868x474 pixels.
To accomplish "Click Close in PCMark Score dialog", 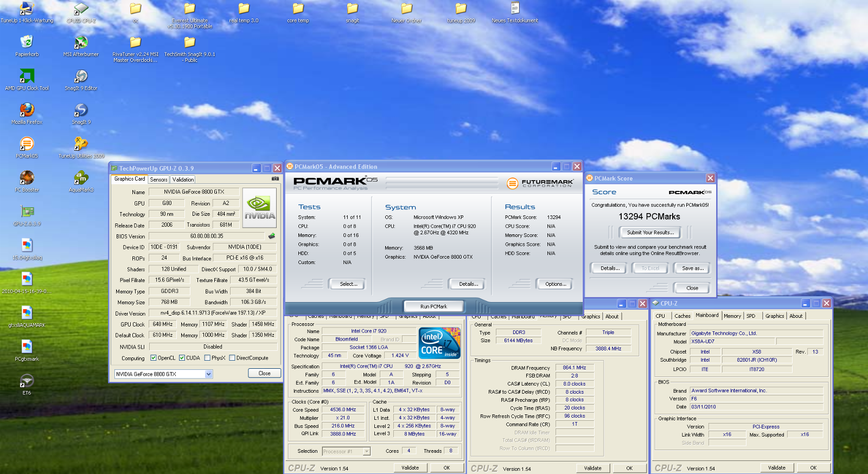I will pyautogui.click(x=692, y=288).
